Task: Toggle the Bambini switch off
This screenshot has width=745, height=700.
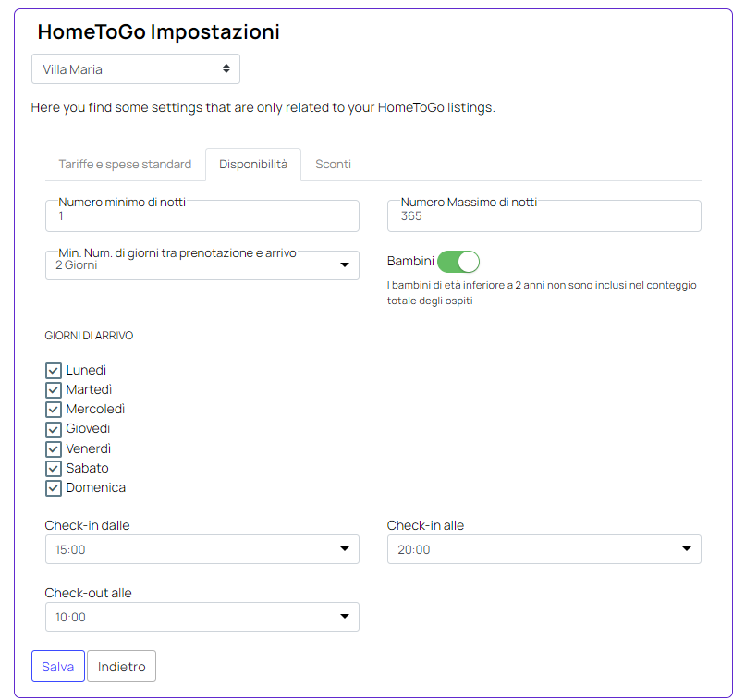Action: pos(458,262)
